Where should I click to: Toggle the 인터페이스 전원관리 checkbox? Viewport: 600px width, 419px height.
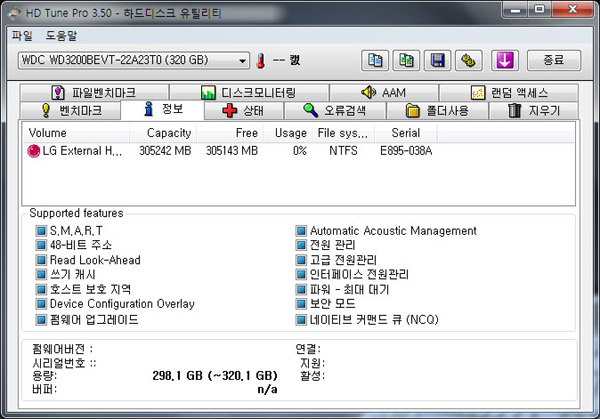coord(301,274)
